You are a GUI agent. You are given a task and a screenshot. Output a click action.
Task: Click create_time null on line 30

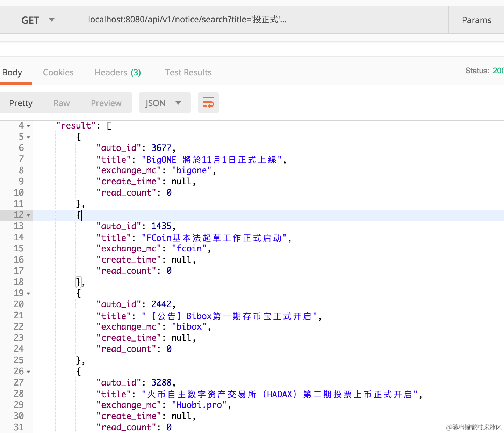pos(181,416)
